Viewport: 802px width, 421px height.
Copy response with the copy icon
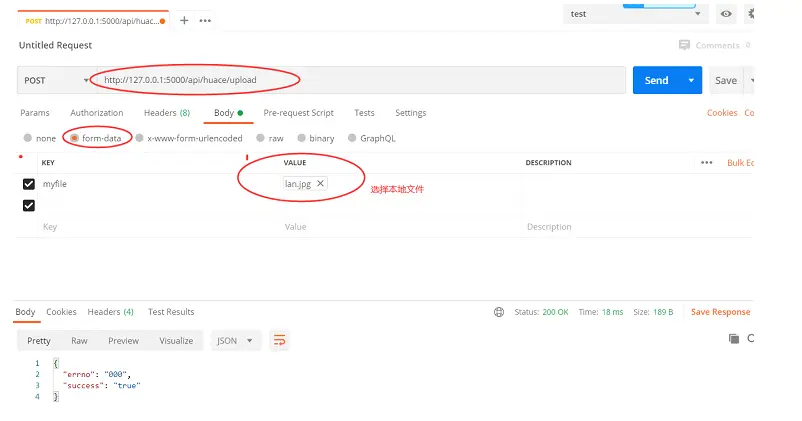[733, 338]
